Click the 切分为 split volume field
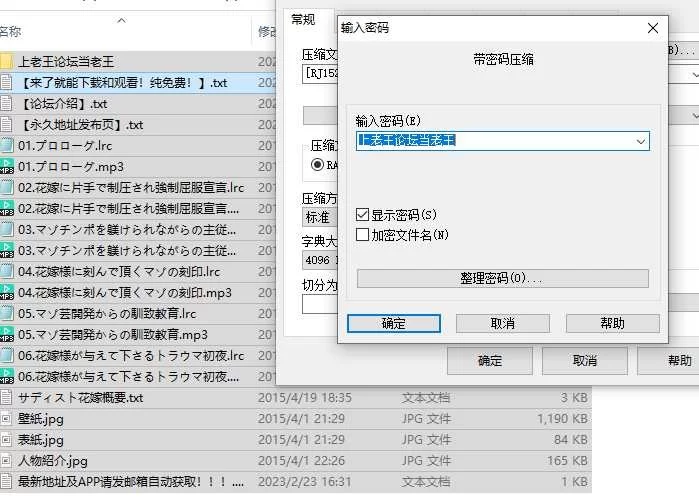Image resolution: width=699 pixels, height=499 pixels. coord(320,305)
